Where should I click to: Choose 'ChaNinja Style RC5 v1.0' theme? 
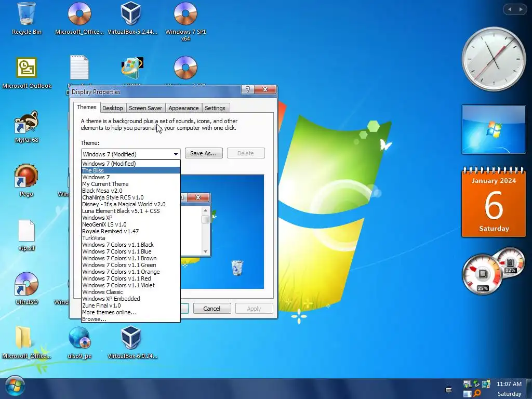coord(130,197)
